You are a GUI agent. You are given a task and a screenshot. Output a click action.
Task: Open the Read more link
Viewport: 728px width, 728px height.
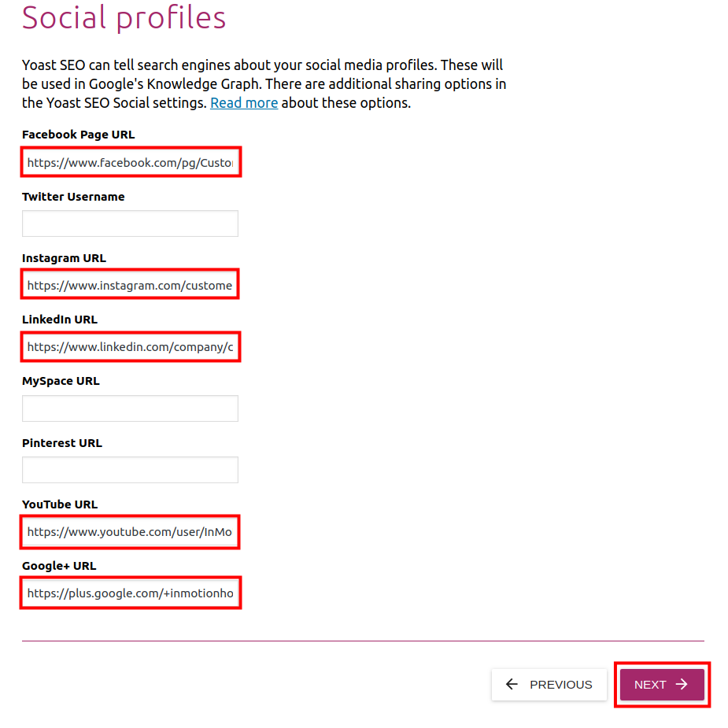(x=244, y=103)
